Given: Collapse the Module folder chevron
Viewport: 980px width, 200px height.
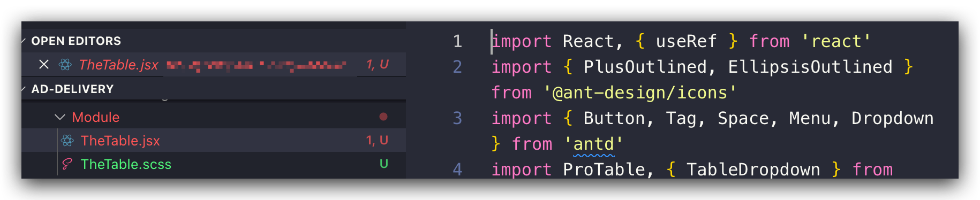Looking at the screenshot, I should pyautogui.click(x=60, y=117).
